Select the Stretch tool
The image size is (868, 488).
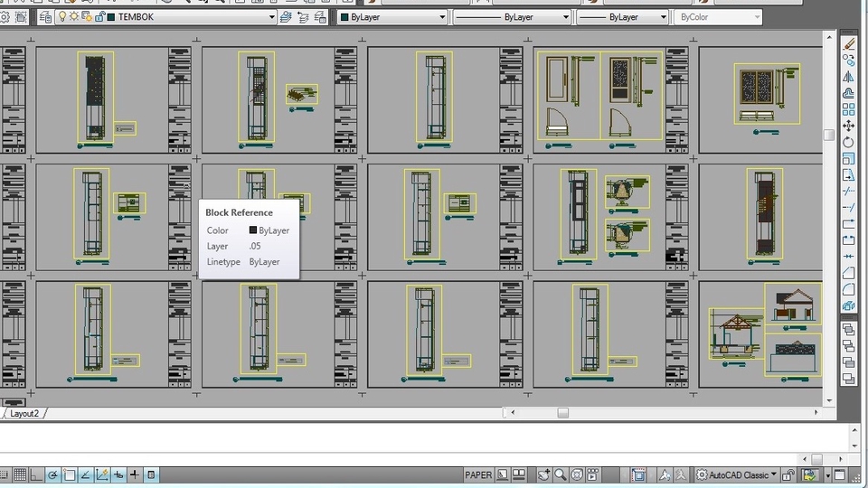coord(849,174)
